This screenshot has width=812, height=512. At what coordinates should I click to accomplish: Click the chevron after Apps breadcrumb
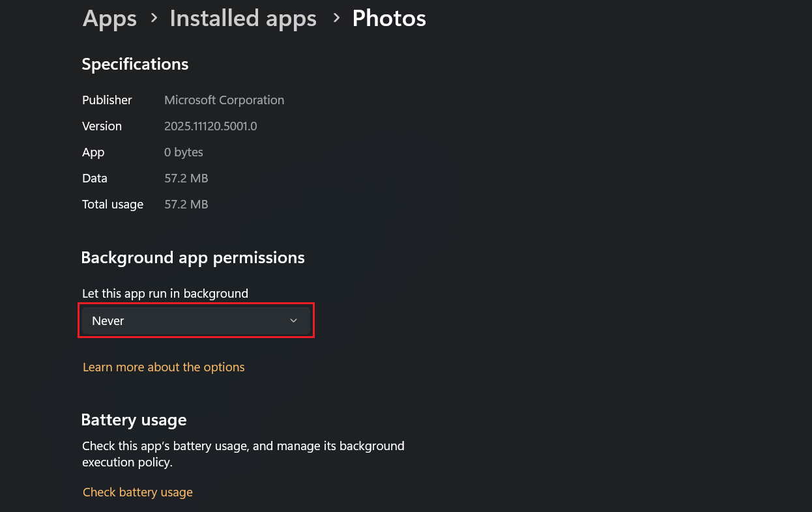154,18
